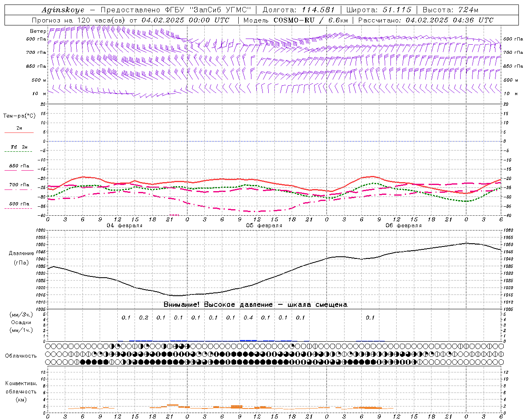Click the "06 февраля" date label
This screenshot has width=525, height=420.
(404, 226)
